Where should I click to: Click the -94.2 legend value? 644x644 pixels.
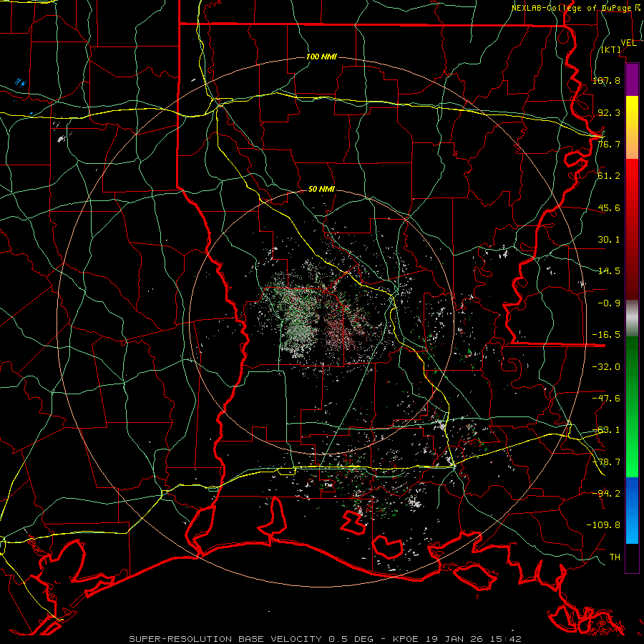[x=607, y=493]
